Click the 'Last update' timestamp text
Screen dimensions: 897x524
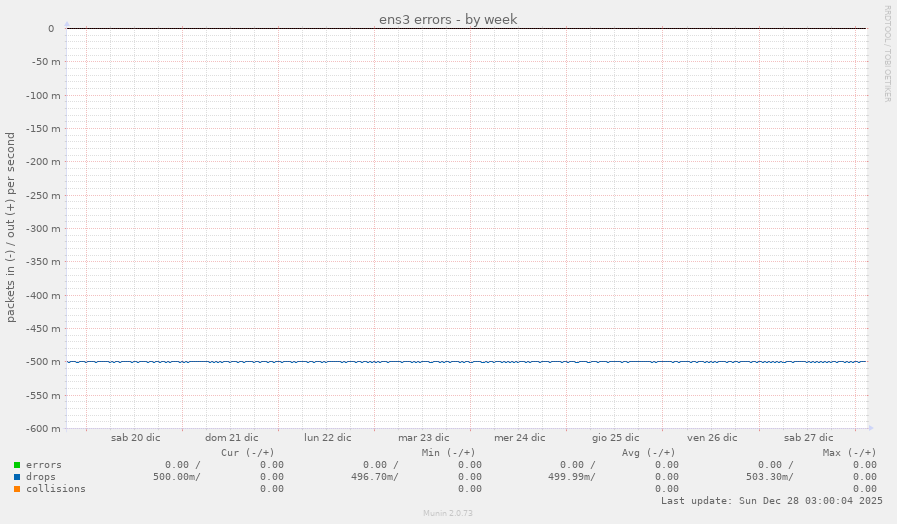click(x=772, y=501)
